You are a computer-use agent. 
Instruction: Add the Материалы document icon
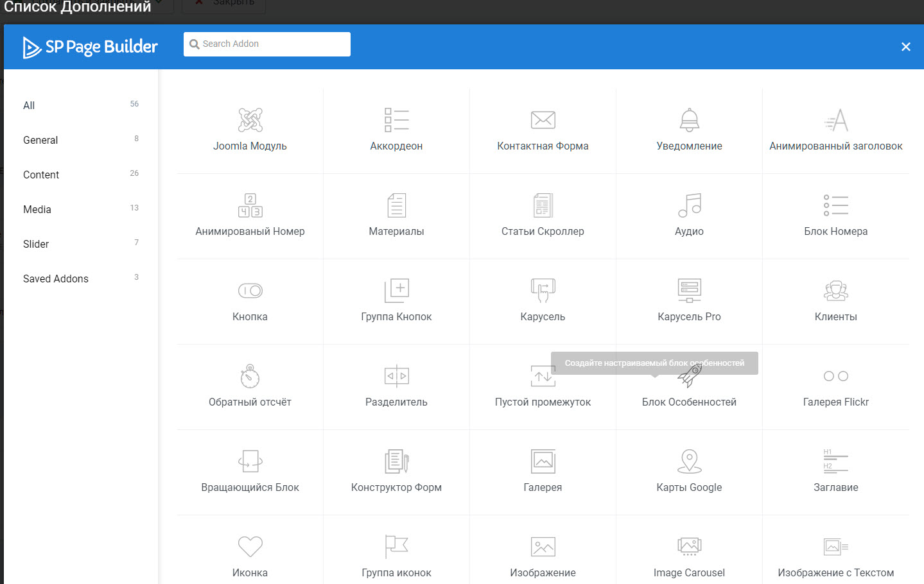click(x=396, y=205)
